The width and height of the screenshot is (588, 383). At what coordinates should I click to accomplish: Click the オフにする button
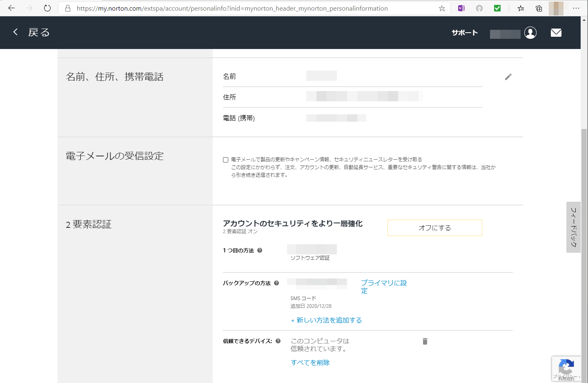[x=435, y=228]
